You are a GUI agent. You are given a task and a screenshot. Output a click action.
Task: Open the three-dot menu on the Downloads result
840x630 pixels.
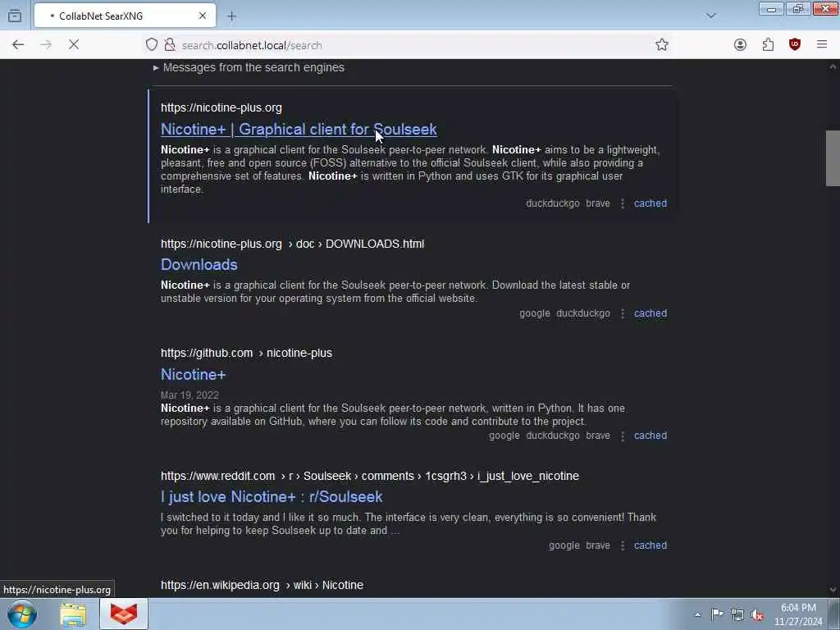coord(622,313)
